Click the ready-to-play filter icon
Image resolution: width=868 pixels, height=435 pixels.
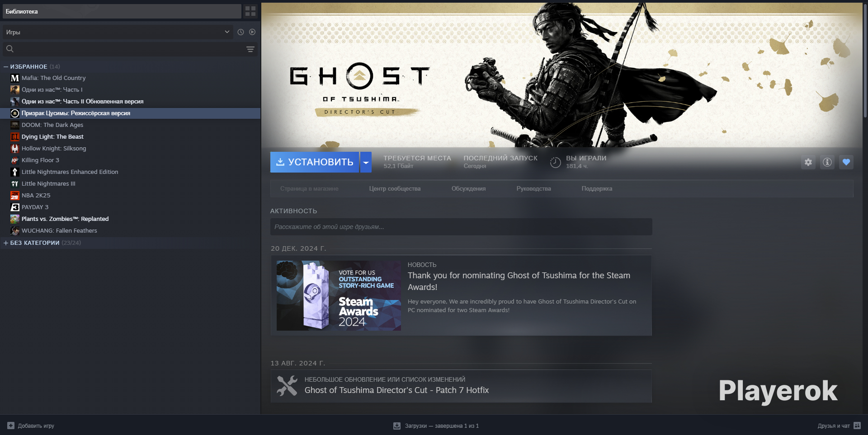[x=252, y=32]
